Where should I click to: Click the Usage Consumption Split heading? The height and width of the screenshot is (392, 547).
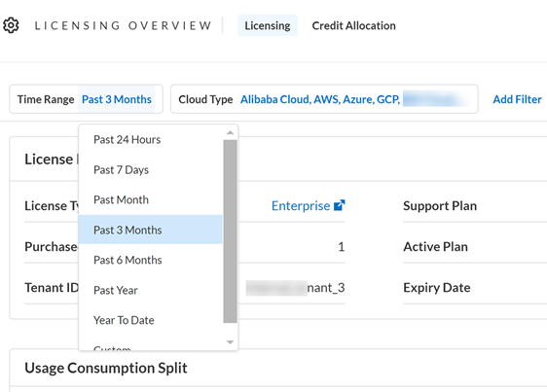(x=106, y=368)
